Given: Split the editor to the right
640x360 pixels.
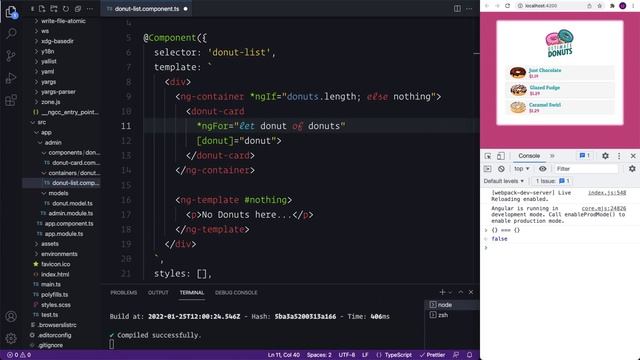Looking at the screenshot, I should pos(457,9).
